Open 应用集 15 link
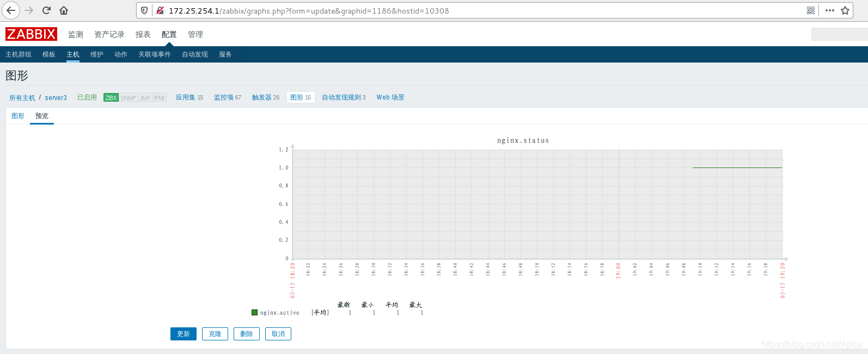The image size is (868, 354). point(190,97)
